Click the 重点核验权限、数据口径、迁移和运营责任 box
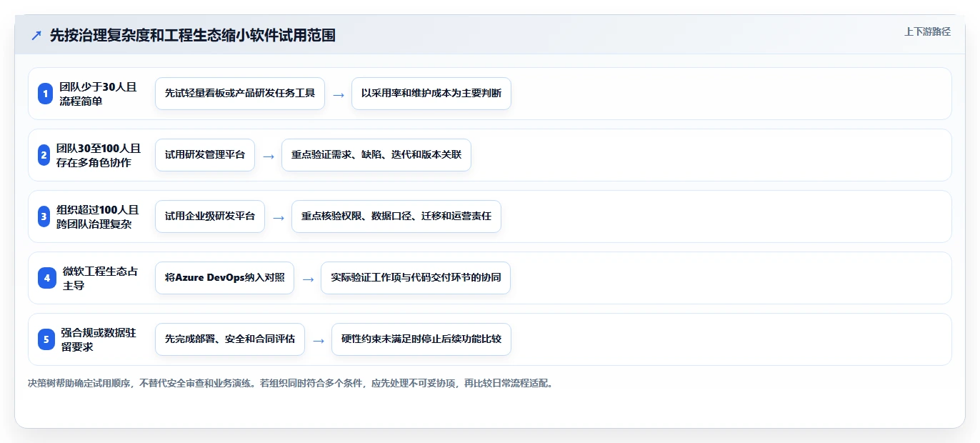The height and width of the screenshot is (443, 980). pyautogui.click(x=396, y=216)
